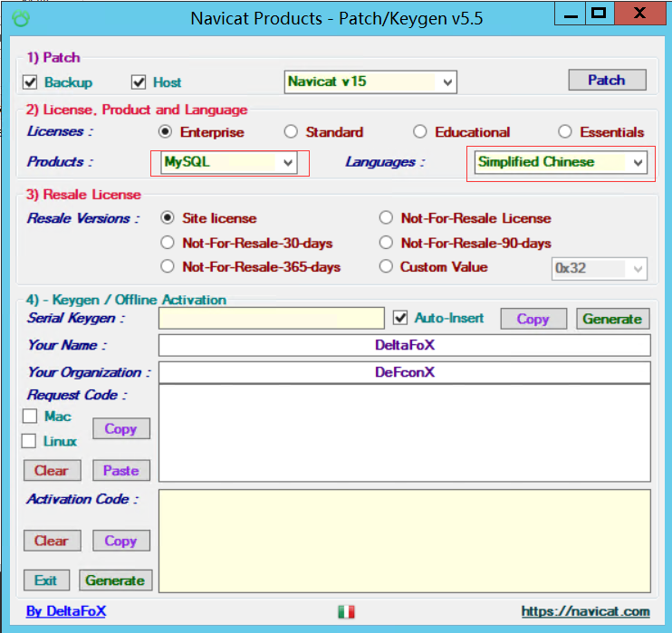Select the Educational license option
This screenshot has height=633, width=672.
pos(420,131)
